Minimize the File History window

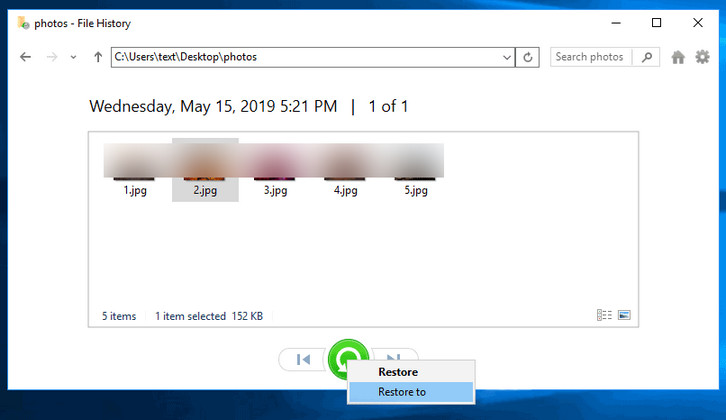[x=616, y=23]
